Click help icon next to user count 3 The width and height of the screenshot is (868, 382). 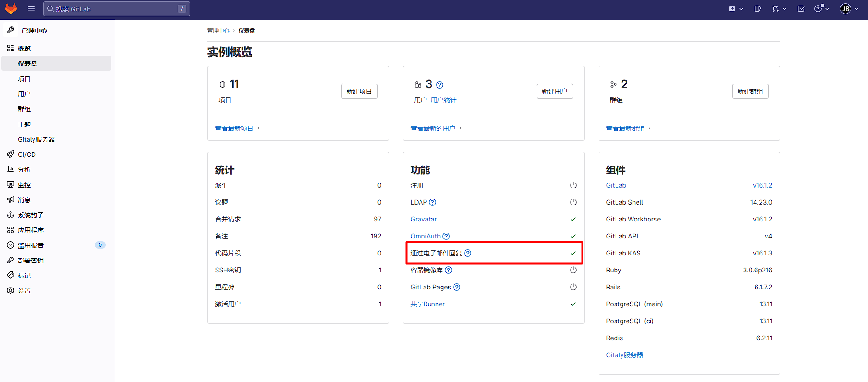(440, 85)
